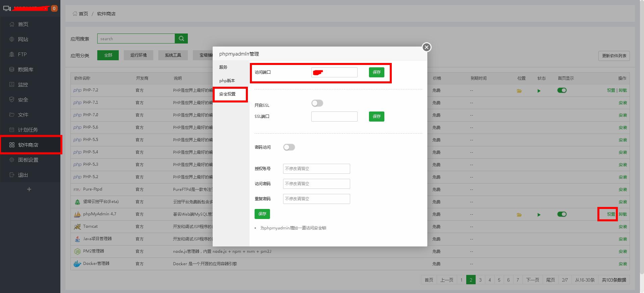Click the monitor icon at top-left
The width and height of the screenshot is (644, 293).
7,8
